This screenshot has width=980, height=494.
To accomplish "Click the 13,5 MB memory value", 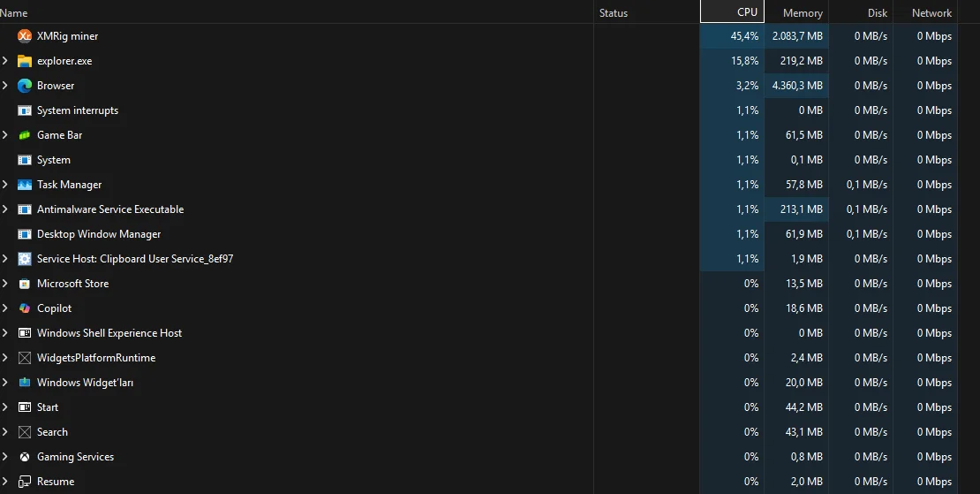I will [x=803, y=284].
